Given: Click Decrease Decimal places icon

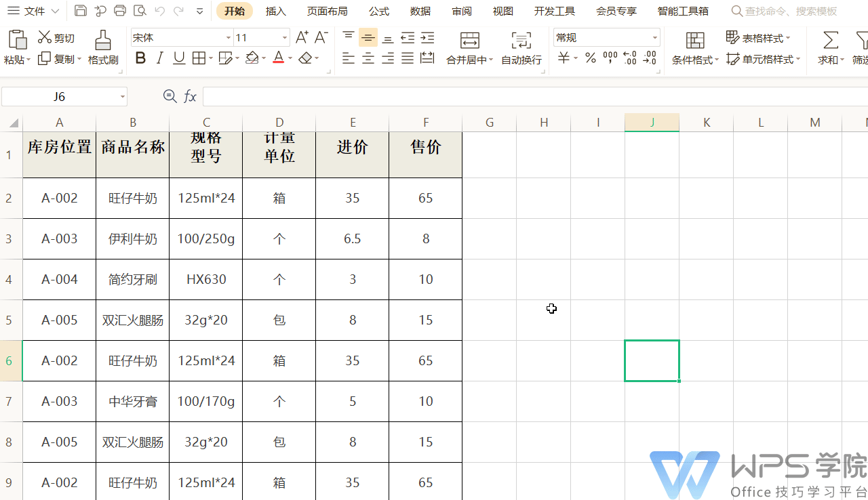Looking at the screenshot, I should tap(650, 58).
